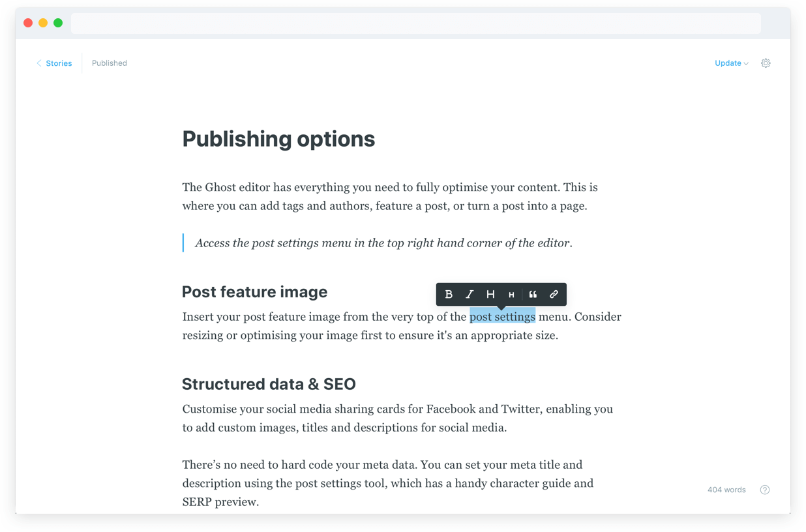
Task: Open the help menu via the question mark
Action: pyautogui.click(x=764, y=489)
